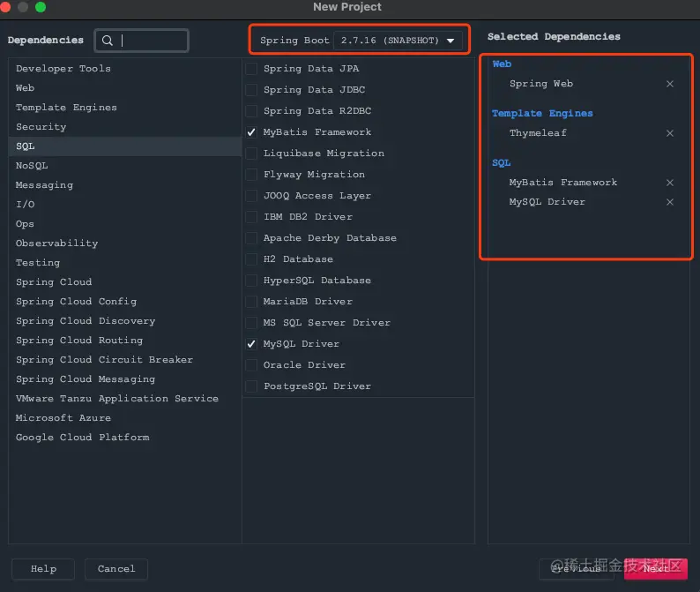This screenshot has height=592, width=700.
Task: Enable Liquibase Migration checkbox
Action: coord(251,154)
